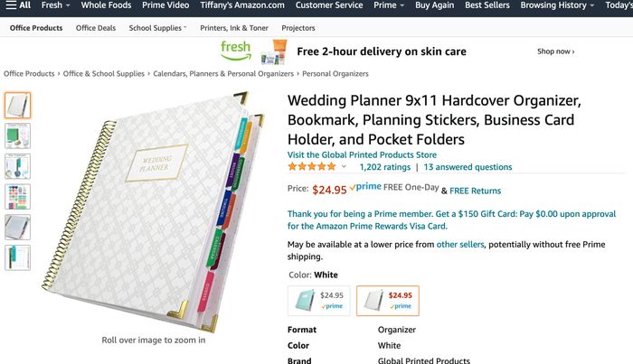
Task: Choose the white color swatch option
Action: coord(387,301)
